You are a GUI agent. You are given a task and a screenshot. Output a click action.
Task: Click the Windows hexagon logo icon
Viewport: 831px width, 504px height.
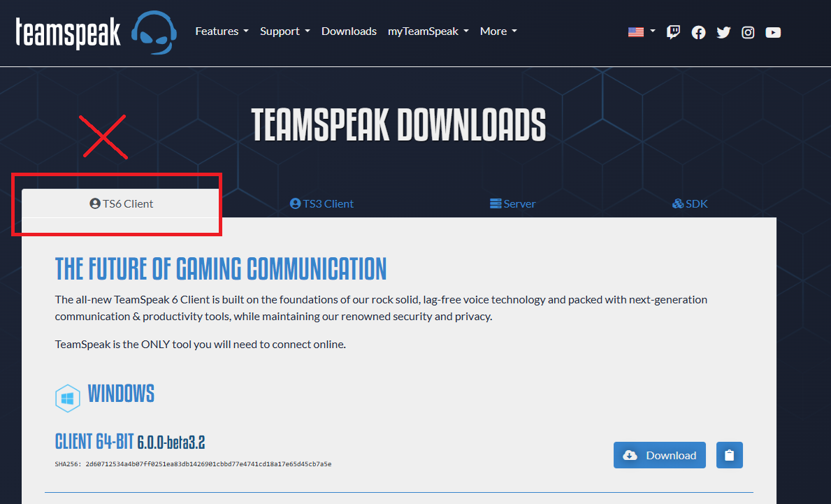click(67, 398)
